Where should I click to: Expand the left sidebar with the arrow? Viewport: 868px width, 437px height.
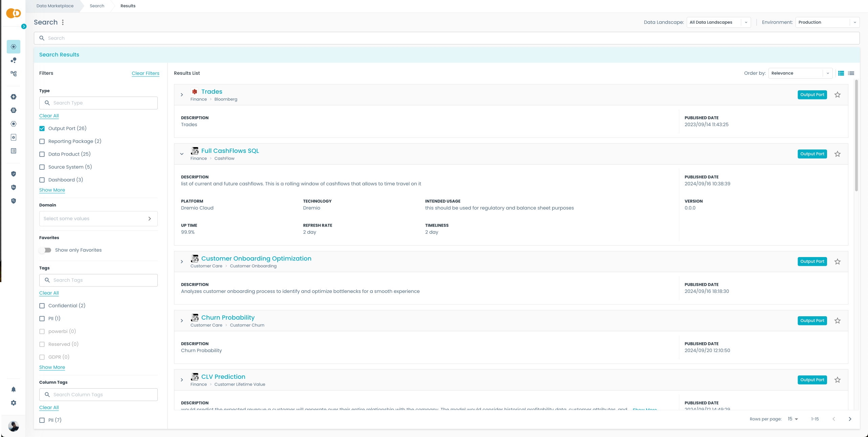(24, 26)
